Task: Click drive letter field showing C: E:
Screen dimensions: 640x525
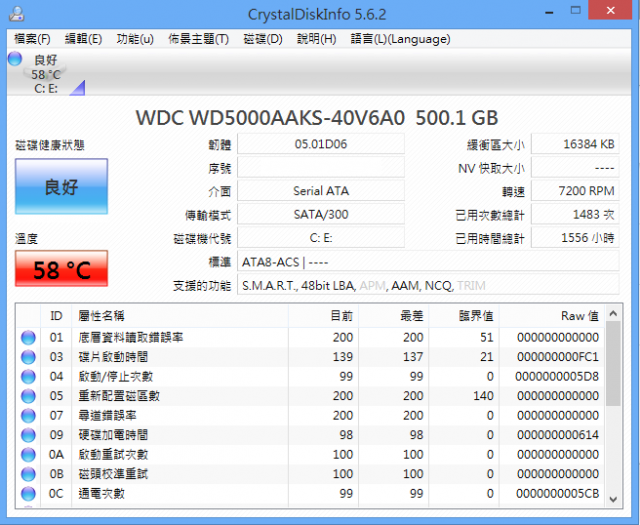Action: [321, 238]
